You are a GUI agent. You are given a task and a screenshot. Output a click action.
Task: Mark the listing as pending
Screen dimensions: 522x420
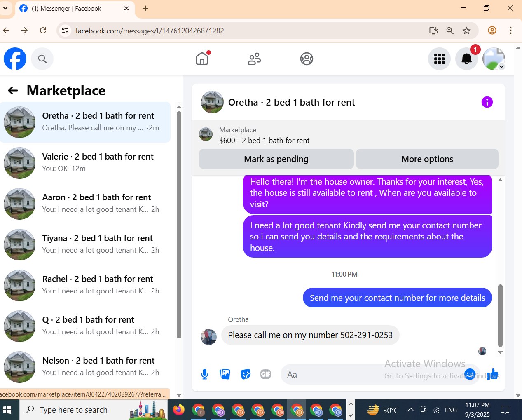tap(276, 159)
